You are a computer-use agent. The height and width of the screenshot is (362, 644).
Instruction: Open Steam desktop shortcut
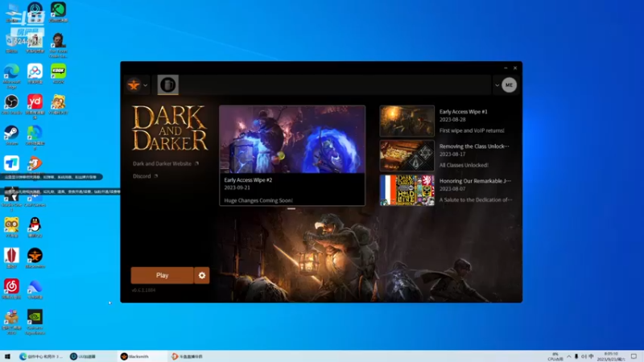[11, 135]
